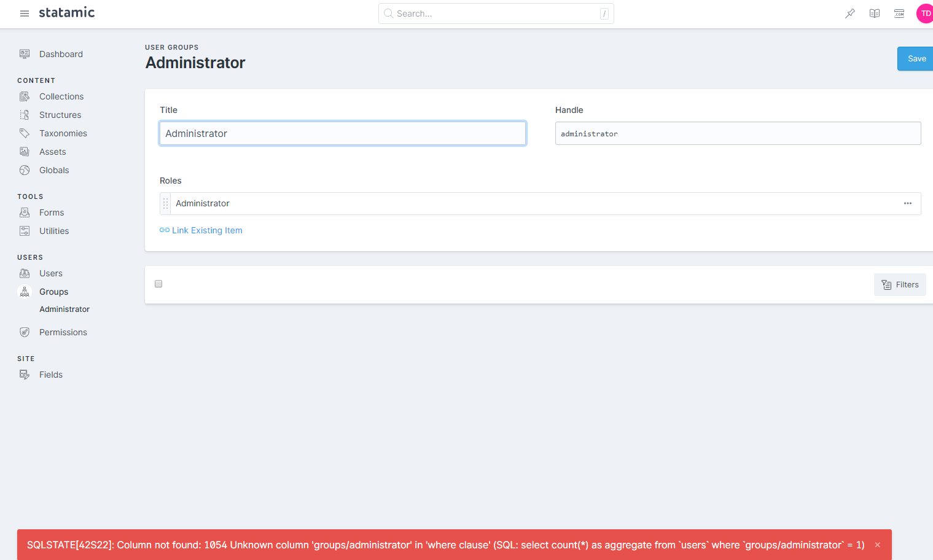The width and height of the screenshot is (933, 560).
Task: Open the Filters panel
Action: tap(900, 284)
